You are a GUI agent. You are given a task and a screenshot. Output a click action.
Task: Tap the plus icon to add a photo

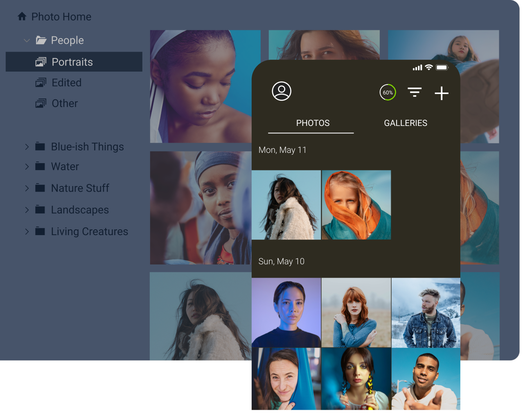(442, 94)
